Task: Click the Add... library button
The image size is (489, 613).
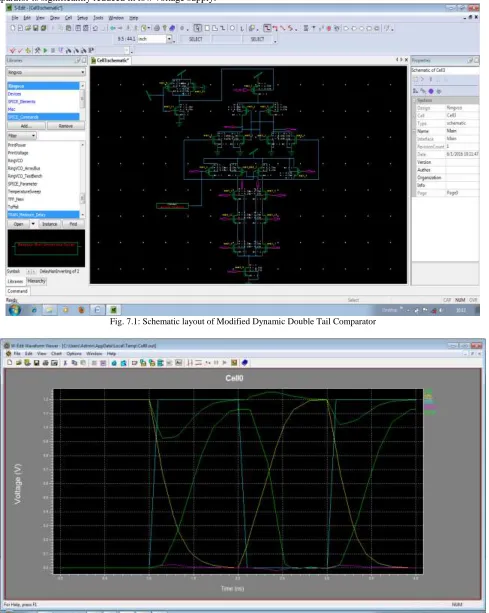Action: click(x=26, y=126)
